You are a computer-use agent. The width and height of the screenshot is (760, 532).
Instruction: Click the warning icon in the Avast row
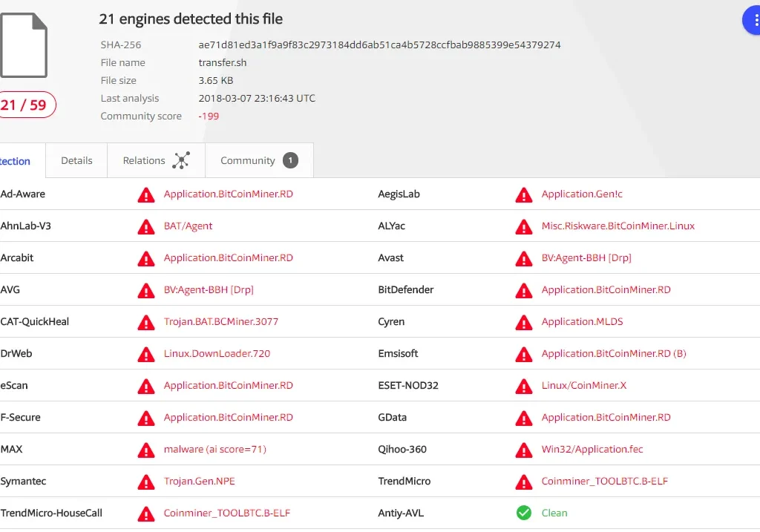[x=523, y=259]
